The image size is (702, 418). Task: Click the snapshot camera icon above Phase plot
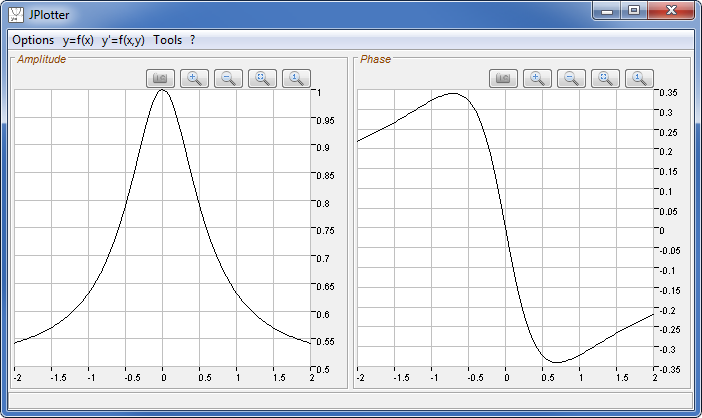(504, 78)
